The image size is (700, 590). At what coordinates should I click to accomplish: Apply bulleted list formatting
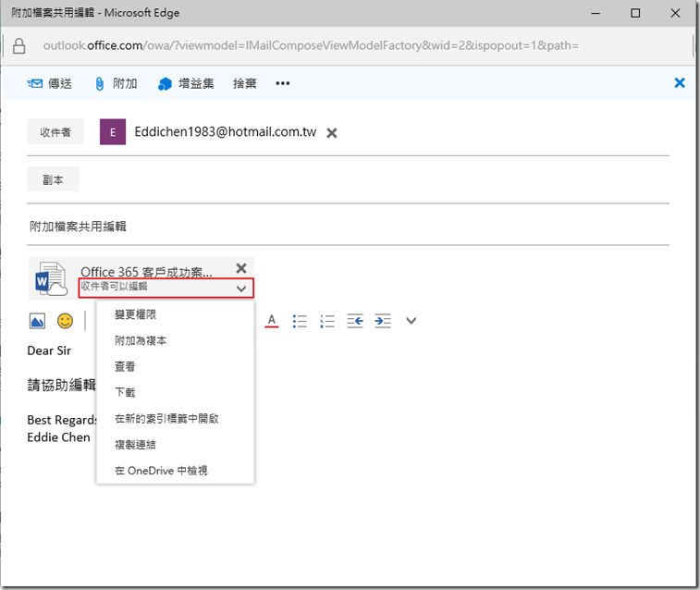point(299,321)
